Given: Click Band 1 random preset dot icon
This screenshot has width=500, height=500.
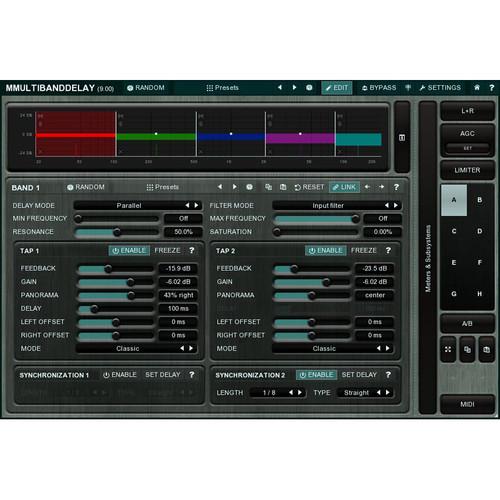Looking at the screenshot, I should click(x=249, y=187).
